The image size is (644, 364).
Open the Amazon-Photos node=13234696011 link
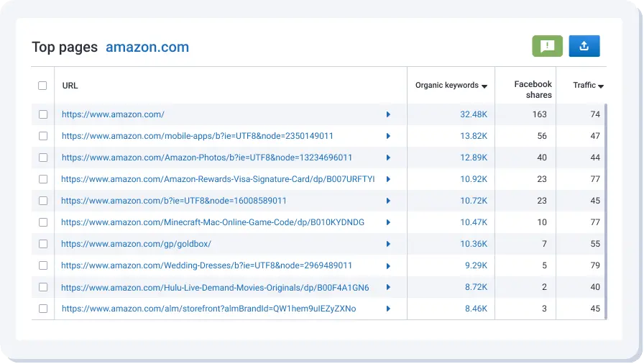pyautogui.click(x=207, y=158)
